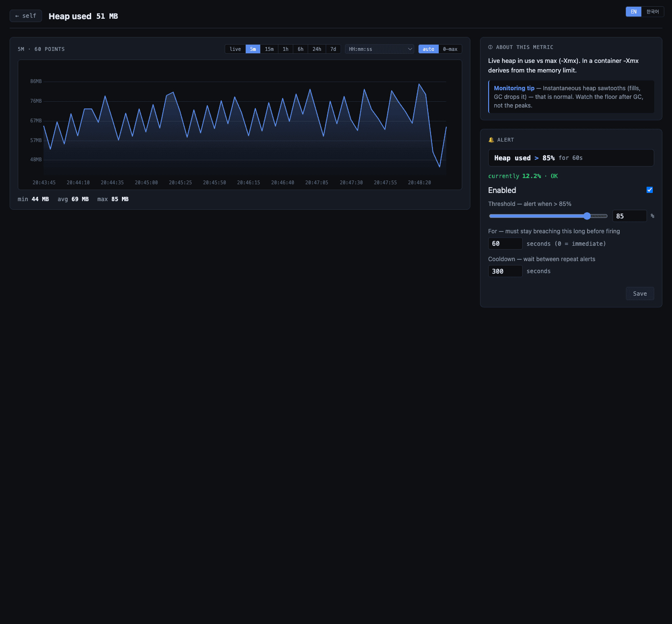Select the 5m time range
Screen dimensions: 672x624
(x=253, y=49)
